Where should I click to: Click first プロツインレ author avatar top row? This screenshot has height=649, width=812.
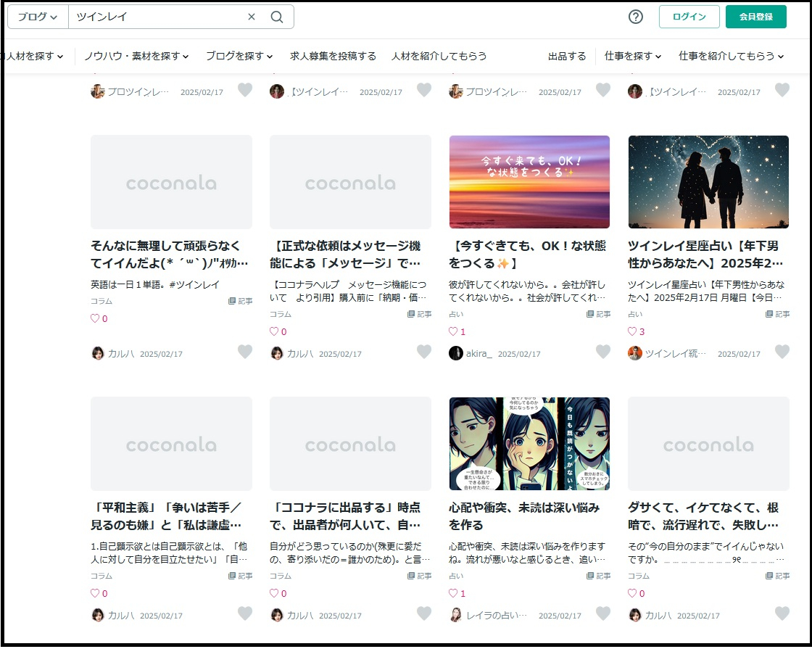click(x=98, y=91)
